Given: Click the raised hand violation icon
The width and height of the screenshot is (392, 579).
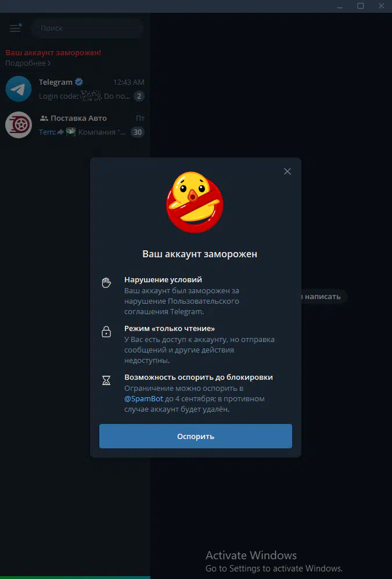Looking at the screenshot, I should (106, 283).
